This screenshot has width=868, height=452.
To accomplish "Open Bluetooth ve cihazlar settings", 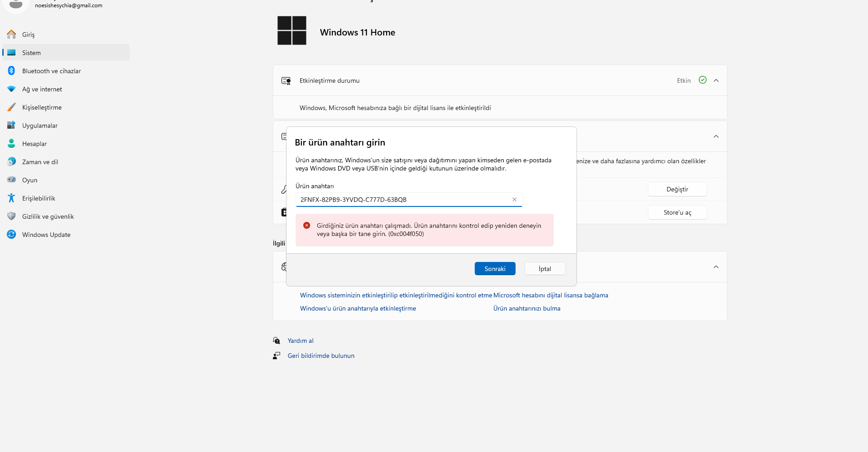I will pyautogui.click(x=66, y=71).
